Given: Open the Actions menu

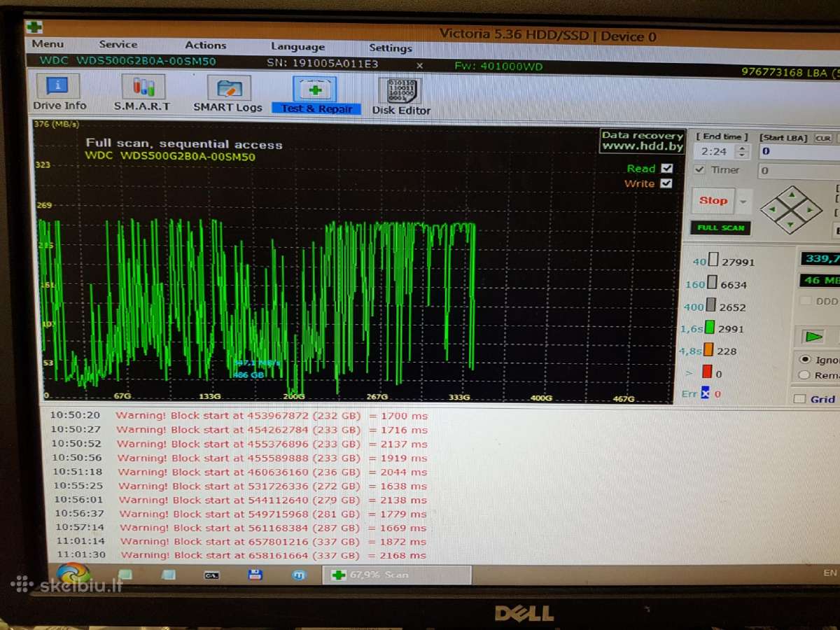Looking at the screenshot, I should (x=206, y=45).
